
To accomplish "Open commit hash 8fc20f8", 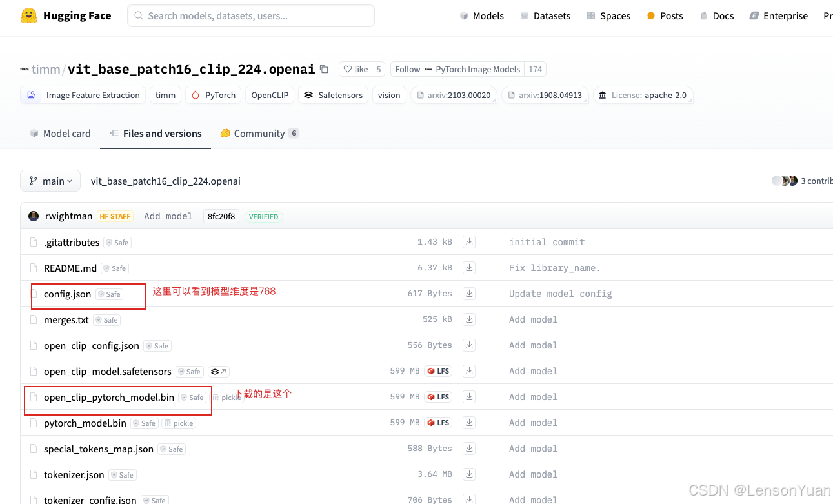I will [x=221, y=216].
